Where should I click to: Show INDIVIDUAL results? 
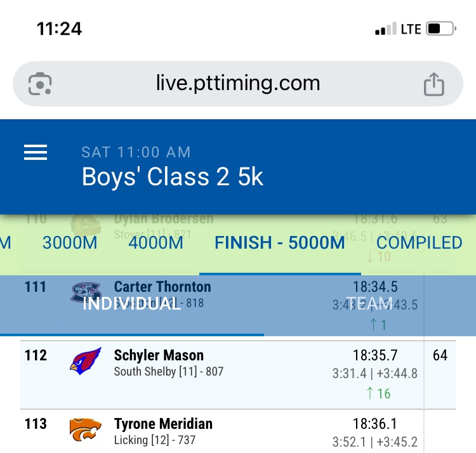(x=132, y=303)
